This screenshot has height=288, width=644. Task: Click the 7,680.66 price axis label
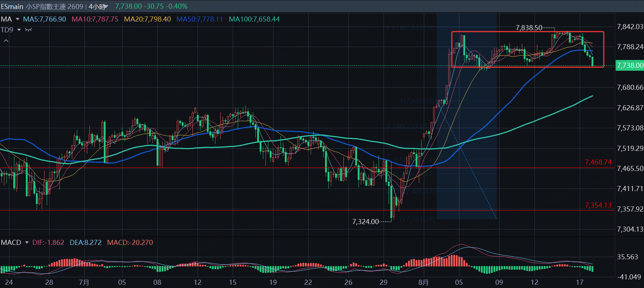click(630, 88)
